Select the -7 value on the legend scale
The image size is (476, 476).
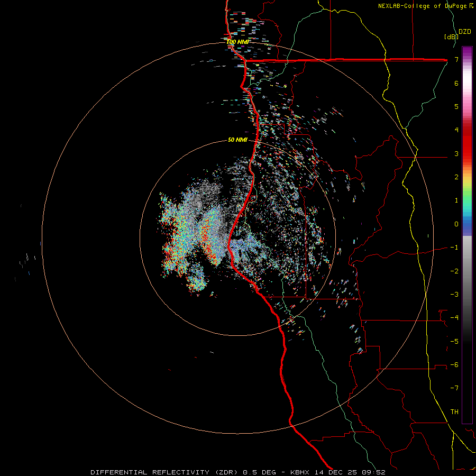[x=454, y=388]
